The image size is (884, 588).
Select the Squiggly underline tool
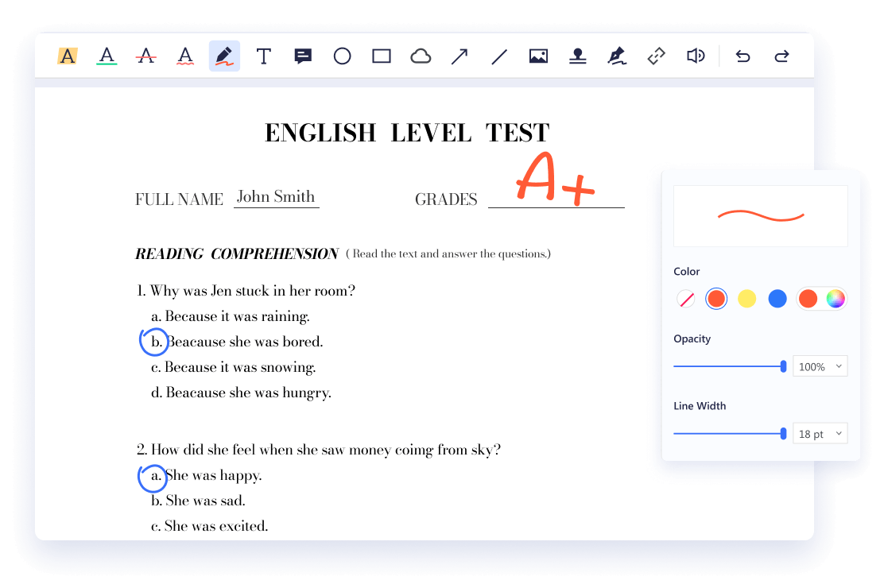(185, 56)
